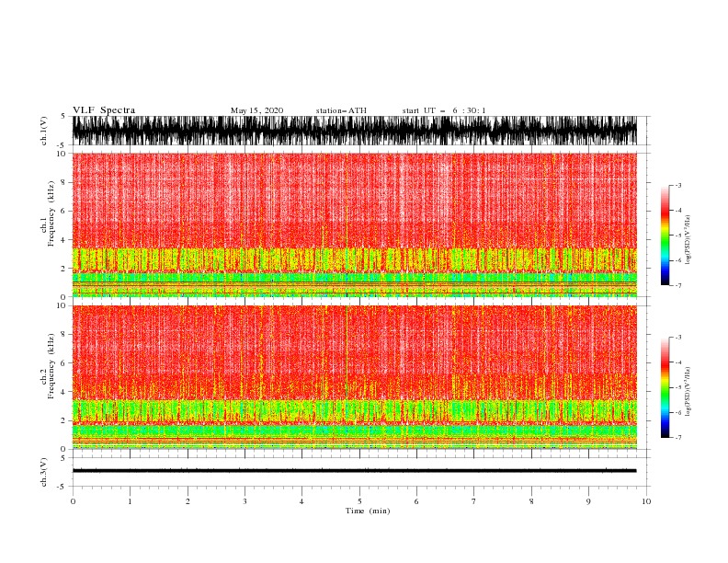Screen dimensions: 728x563
Task: Click the ch.1 frequency axis "4" tick label
Action: [63, 240]
